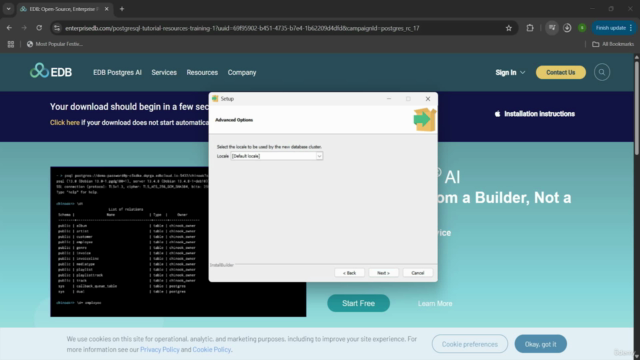Click the terminal screenshot image
The image size is (640, 360).
pos(178,242)
